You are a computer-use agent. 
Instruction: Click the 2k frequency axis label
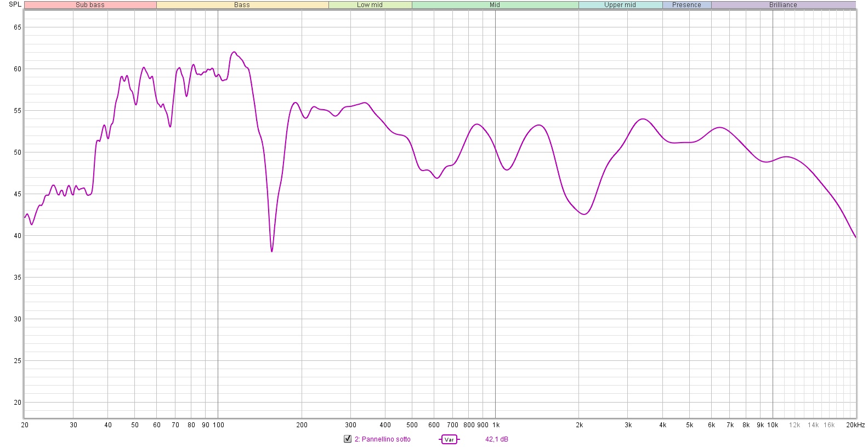(x=579, y=425)
